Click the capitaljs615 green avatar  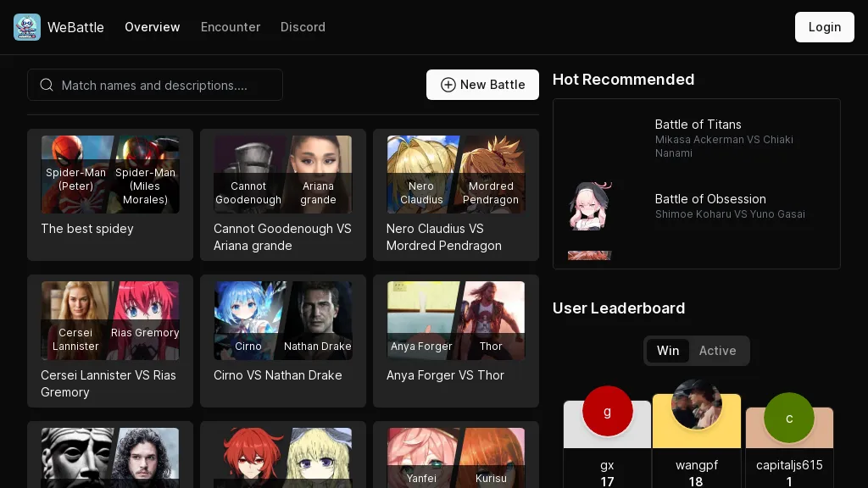point(788,418)
